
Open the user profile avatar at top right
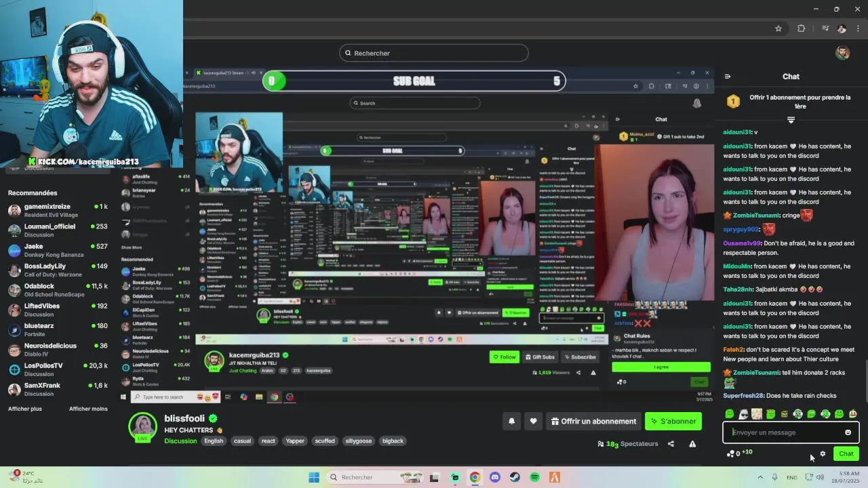pos(843,53)
